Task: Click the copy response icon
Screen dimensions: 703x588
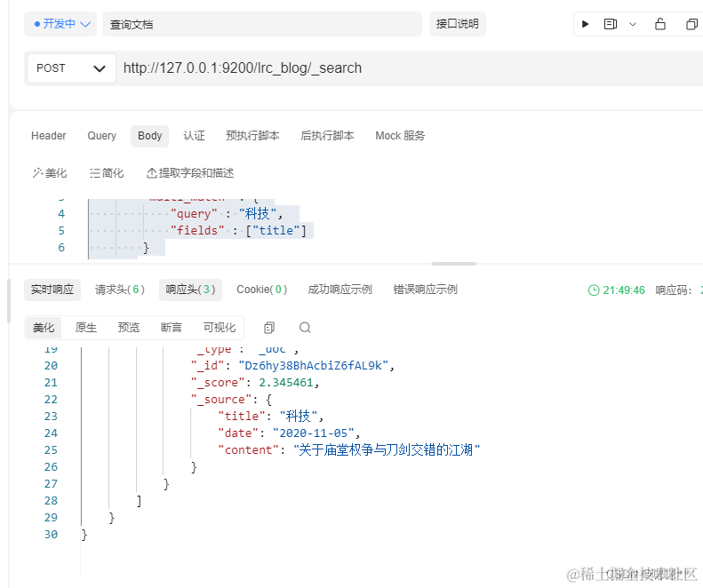Action: pyautogui.click(x=269, y=328)
